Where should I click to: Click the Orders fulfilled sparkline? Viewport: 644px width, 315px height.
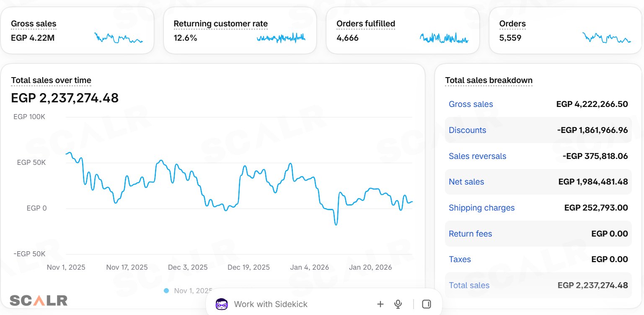pyautogui.click(x=444, y=38)
